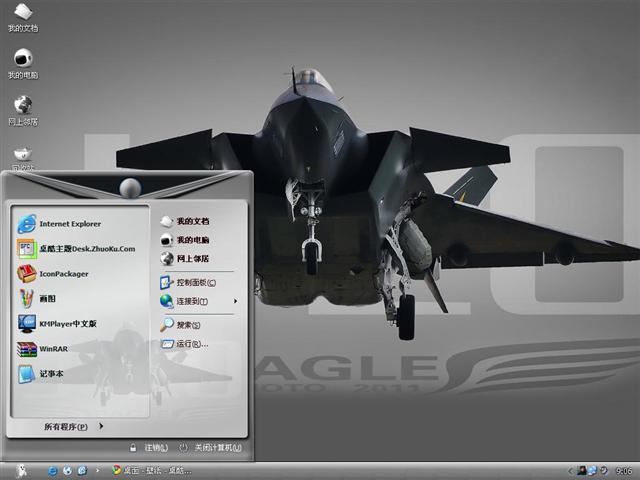Open WinRAR from start menu

click(42, 349)
